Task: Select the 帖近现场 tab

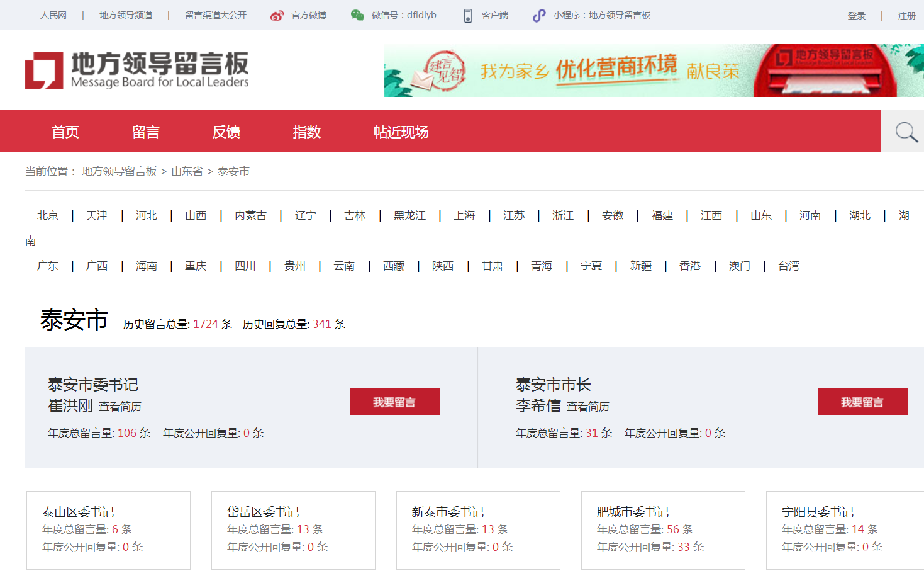Action: point(401,132)
